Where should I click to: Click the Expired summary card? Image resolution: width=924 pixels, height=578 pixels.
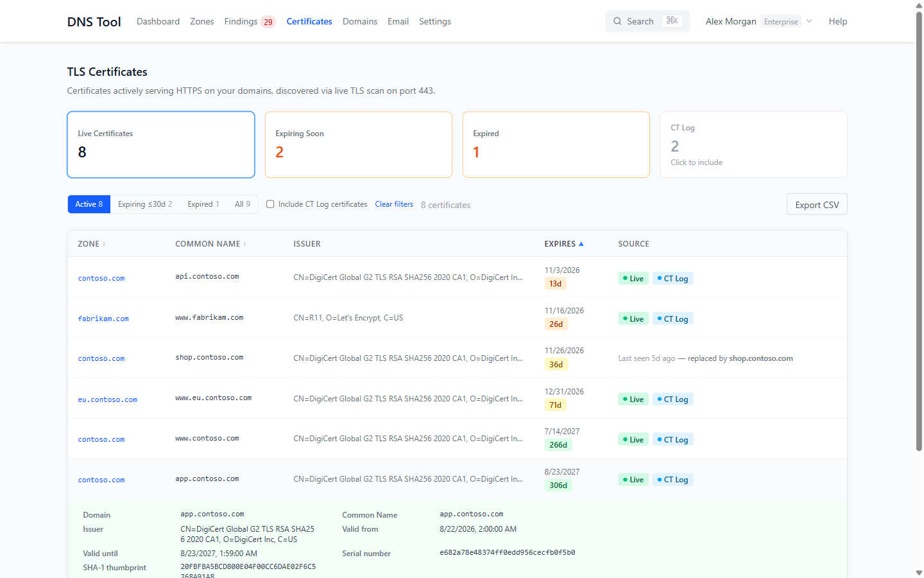(556, 144)
